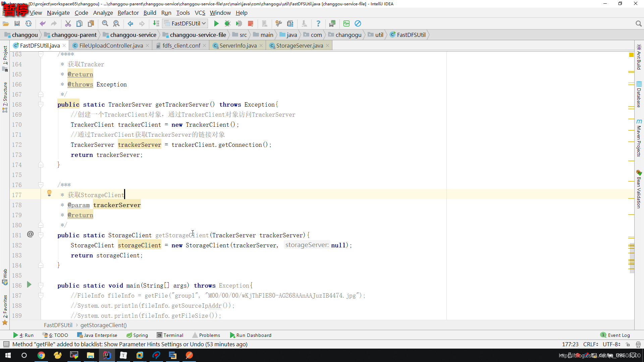Open the FastDFSUtil run configuration dropdown

(185, 23)
